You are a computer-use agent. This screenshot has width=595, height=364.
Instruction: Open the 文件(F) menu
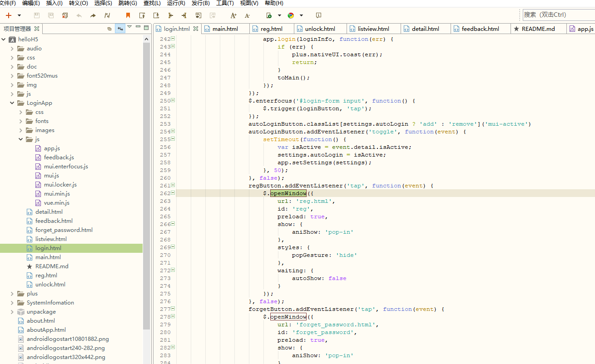pos(8,3)
